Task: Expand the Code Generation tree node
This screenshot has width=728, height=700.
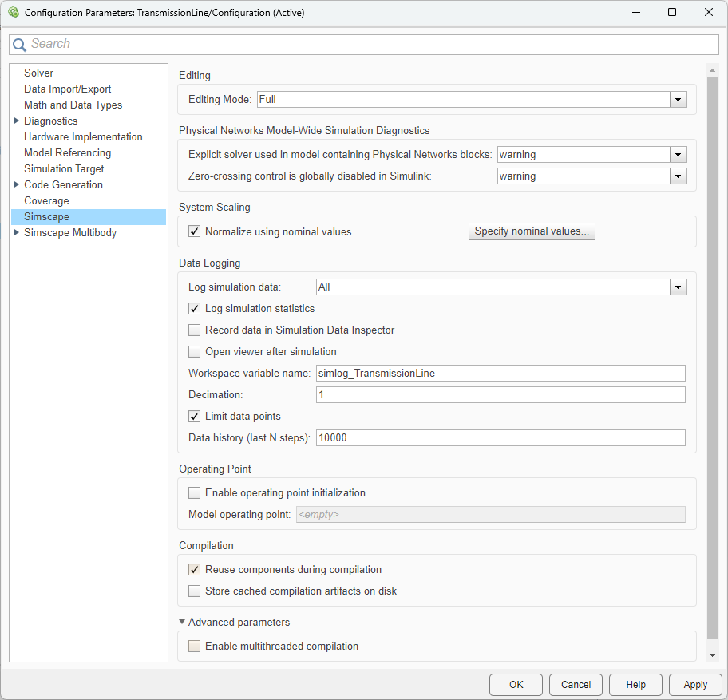Action: pos(17,184)
